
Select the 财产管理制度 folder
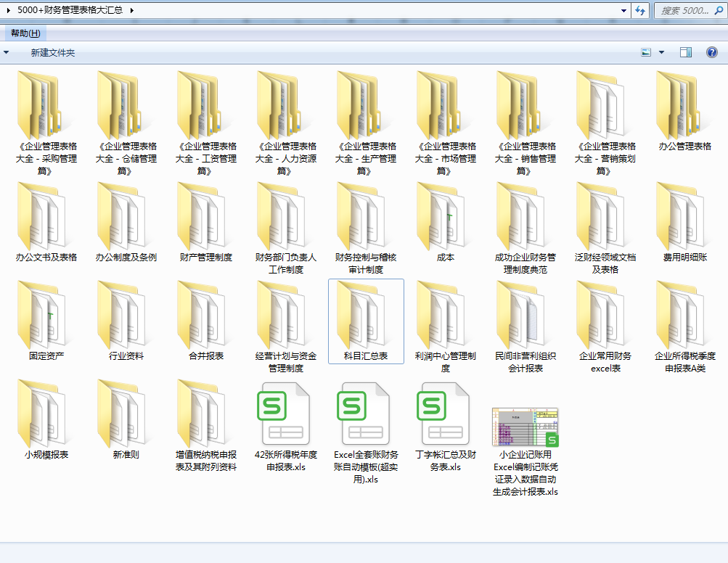pyautogui.click(x=205, y=223)
